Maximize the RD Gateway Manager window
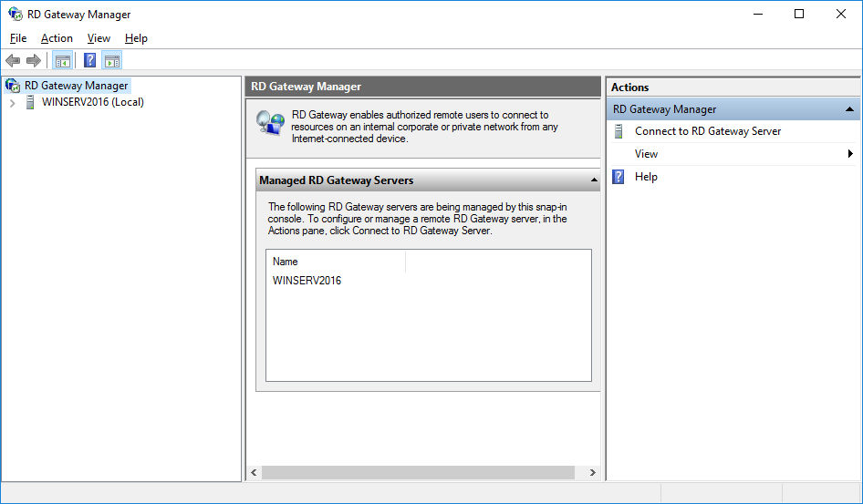863x504 pixels. [799, 15]
